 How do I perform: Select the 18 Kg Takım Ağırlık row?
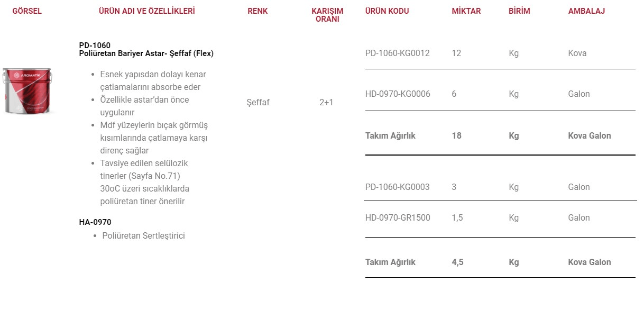[500, 135]
